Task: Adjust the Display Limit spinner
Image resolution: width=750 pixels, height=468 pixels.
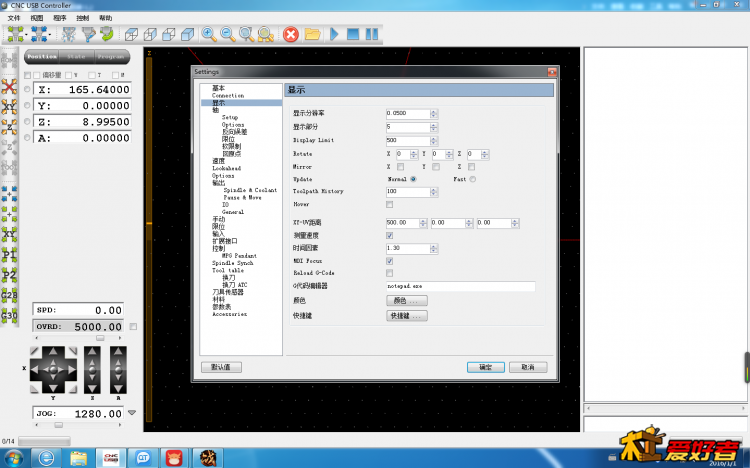Action: (433, 141)
